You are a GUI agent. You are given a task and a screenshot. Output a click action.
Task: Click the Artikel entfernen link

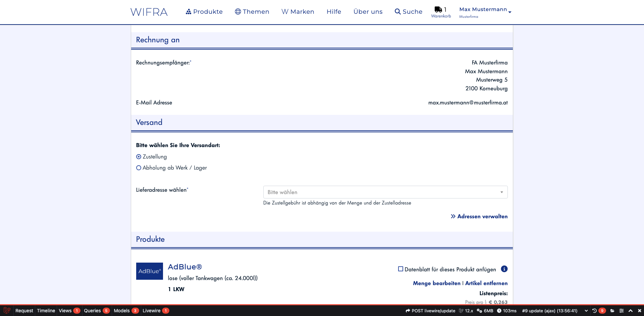tap(486, 283)
